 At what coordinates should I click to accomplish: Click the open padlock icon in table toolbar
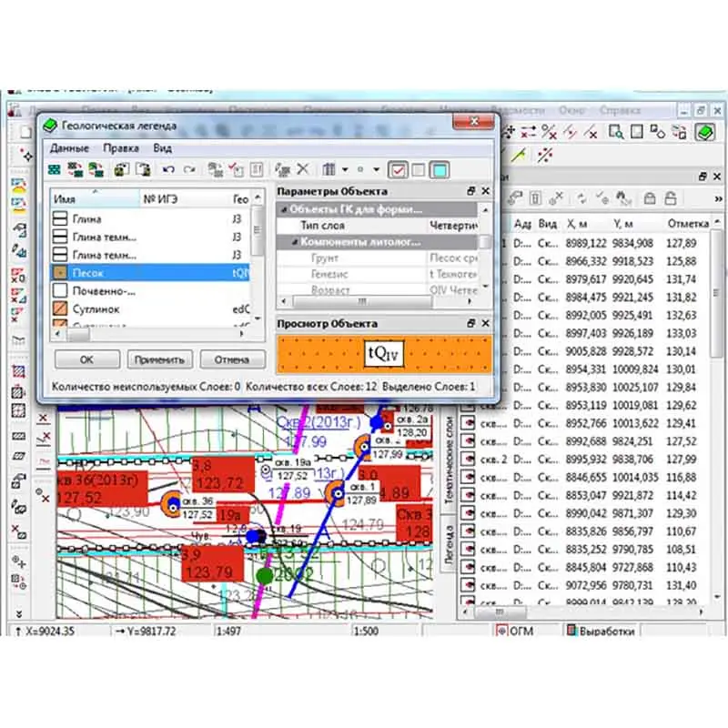point(672,197)
